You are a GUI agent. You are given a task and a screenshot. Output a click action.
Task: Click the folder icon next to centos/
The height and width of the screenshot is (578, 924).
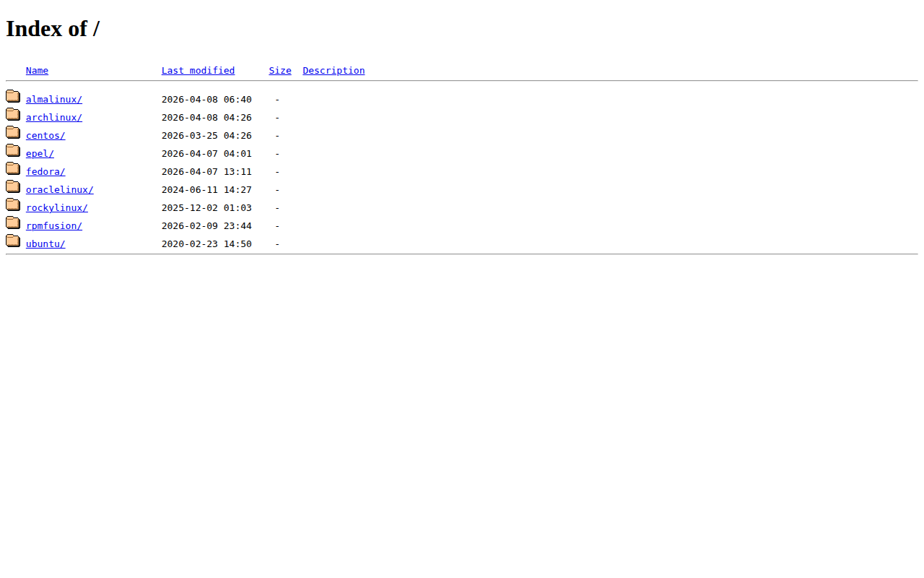(x=13, y=133)
